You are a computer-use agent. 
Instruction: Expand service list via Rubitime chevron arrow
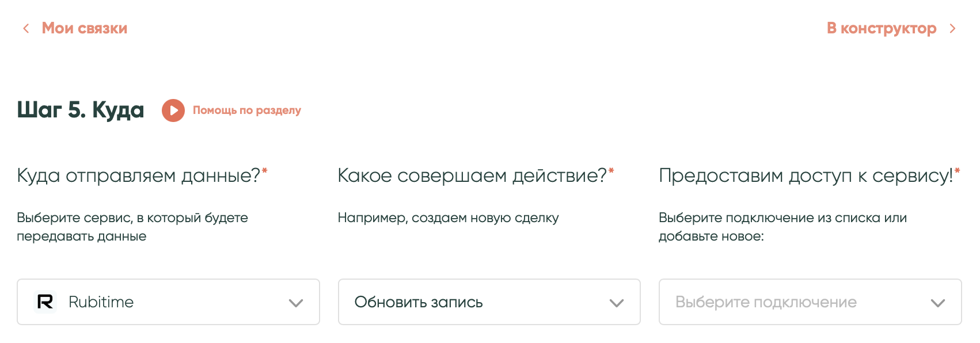point(296,303)
